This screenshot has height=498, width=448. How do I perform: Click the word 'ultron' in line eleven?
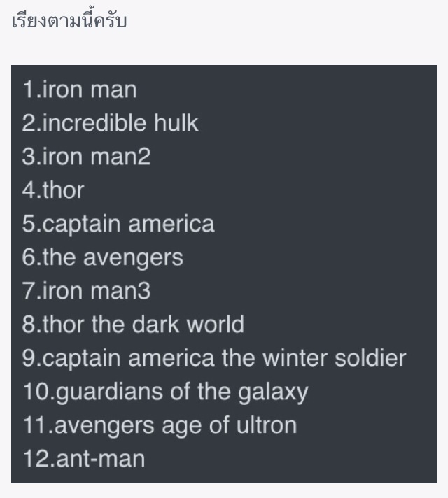click(x=267, y=425)
